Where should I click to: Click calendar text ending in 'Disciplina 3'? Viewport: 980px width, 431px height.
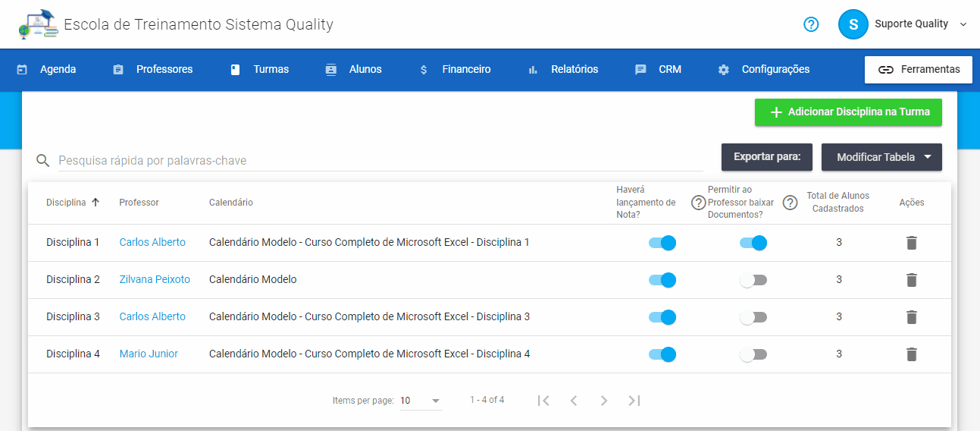[369, 316]
